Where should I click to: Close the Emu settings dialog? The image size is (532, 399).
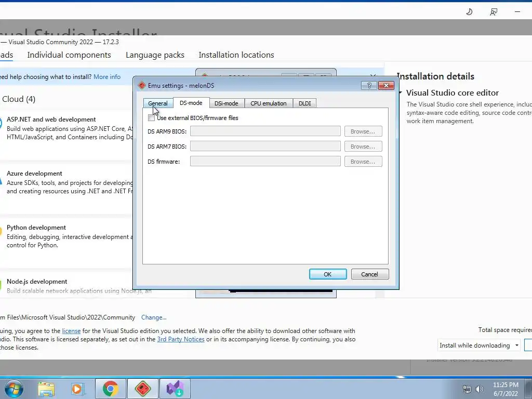coord(386,86)
